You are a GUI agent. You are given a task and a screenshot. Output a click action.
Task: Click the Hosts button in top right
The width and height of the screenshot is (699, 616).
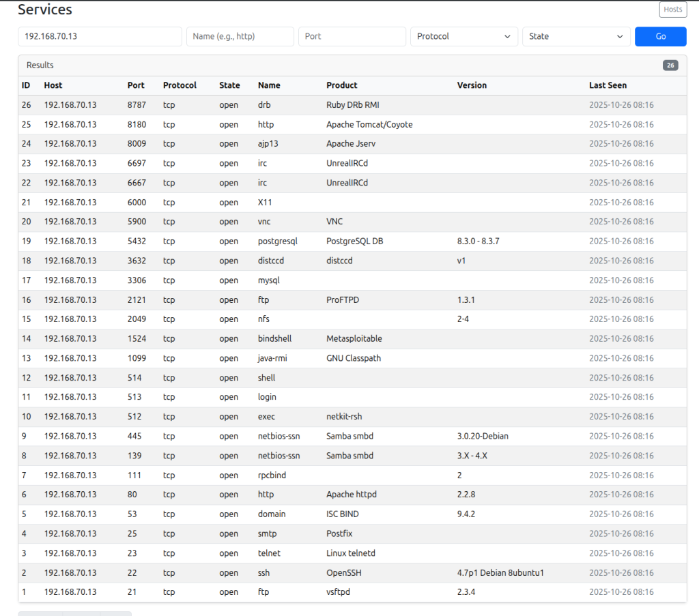click(672, 10)
